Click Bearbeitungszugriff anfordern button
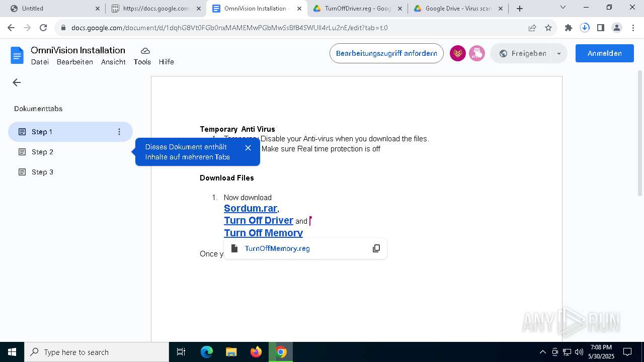The image size is (644, 362). (386, 53)
